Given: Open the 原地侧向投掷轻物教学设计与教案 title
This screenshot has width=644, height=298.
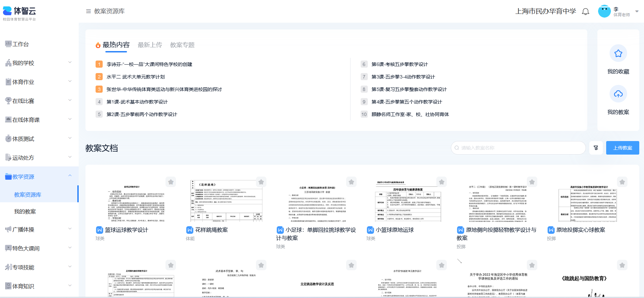Looking at the screenshot, I should (496, 234).
